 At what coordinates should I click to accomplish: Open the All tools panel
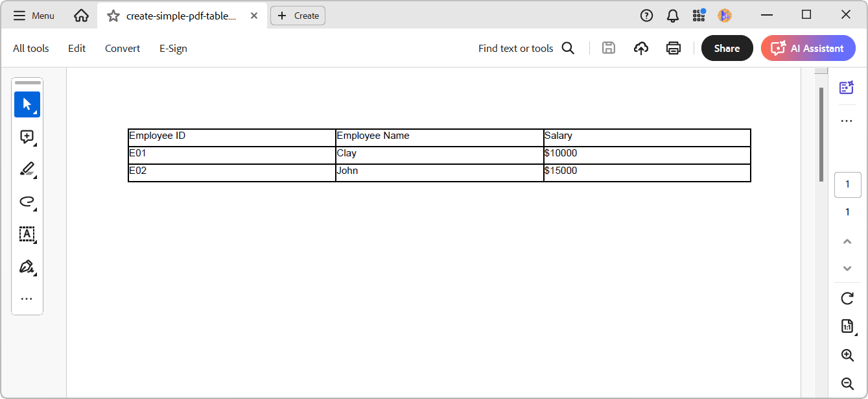pos(31,48)
